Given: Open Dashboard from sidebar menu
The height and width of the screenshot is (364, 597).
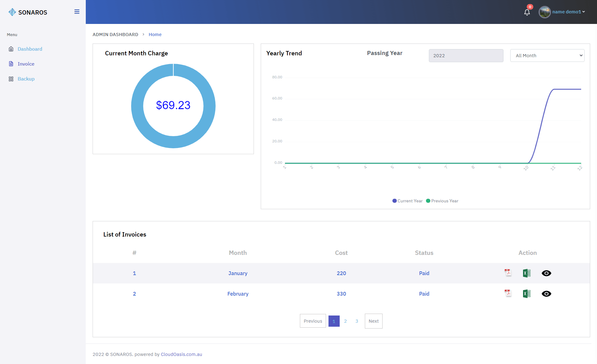Looking at the screenshot, I should 30,49.
